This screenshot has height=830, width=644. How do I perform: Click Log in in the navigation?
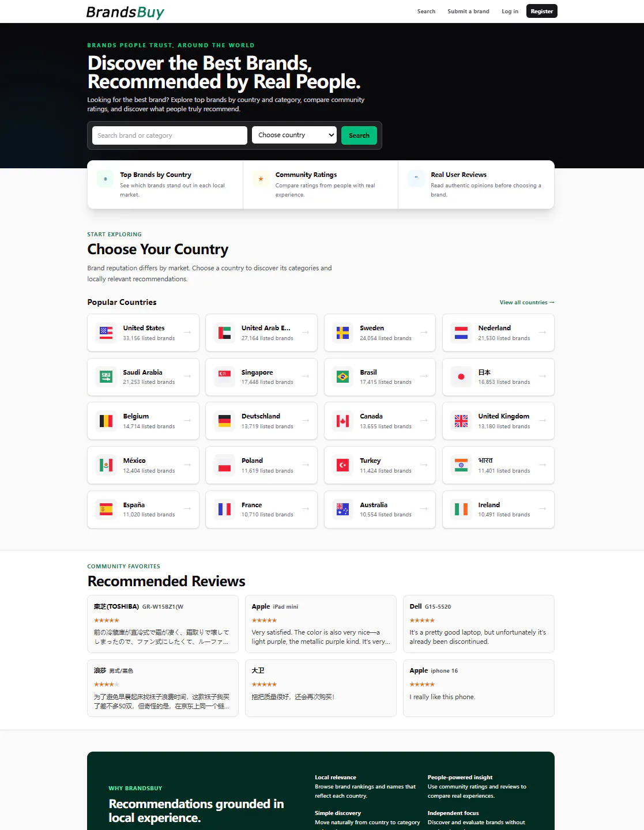[510, 12]
